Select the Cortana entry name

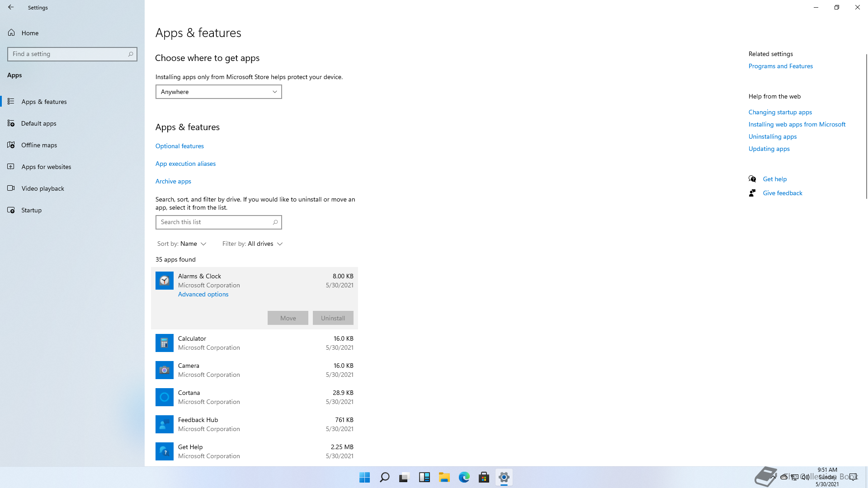click(x=189, y=393)
